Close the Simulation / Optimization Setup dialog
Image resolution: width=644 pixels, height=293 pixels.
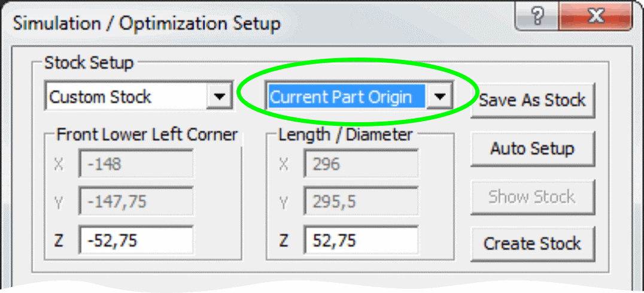[596, 17]
